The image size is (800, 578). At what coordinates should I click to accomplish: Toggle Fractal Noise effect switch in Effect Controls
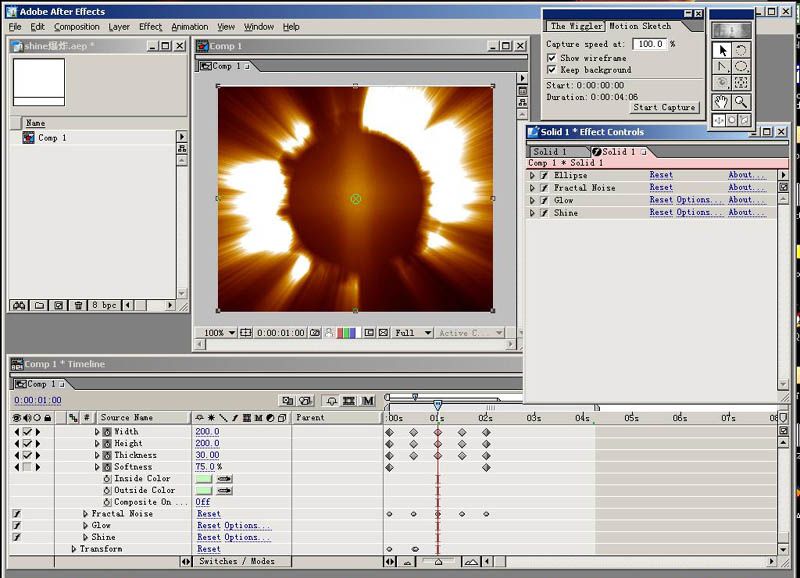tap(544, 188)
